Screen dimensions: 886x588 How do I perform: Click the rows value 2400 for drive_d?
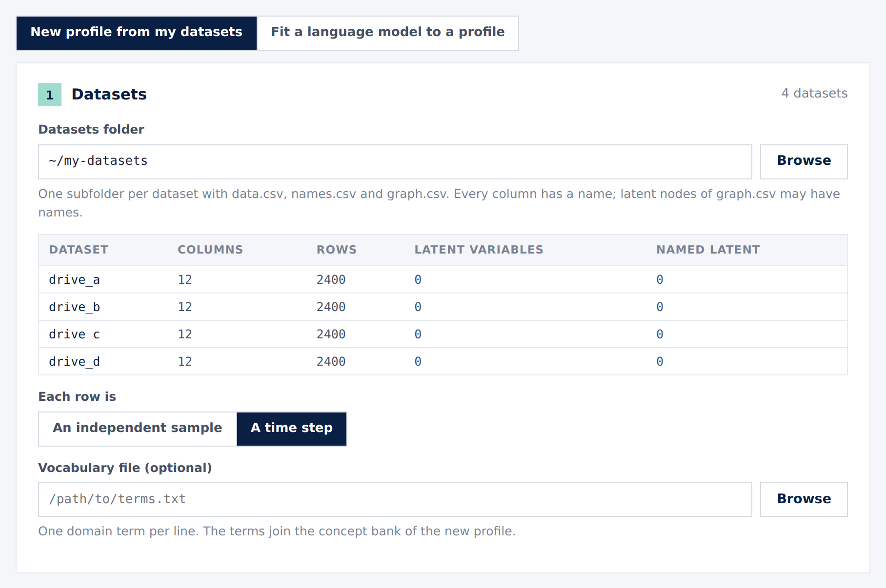(x=331, y=362)
